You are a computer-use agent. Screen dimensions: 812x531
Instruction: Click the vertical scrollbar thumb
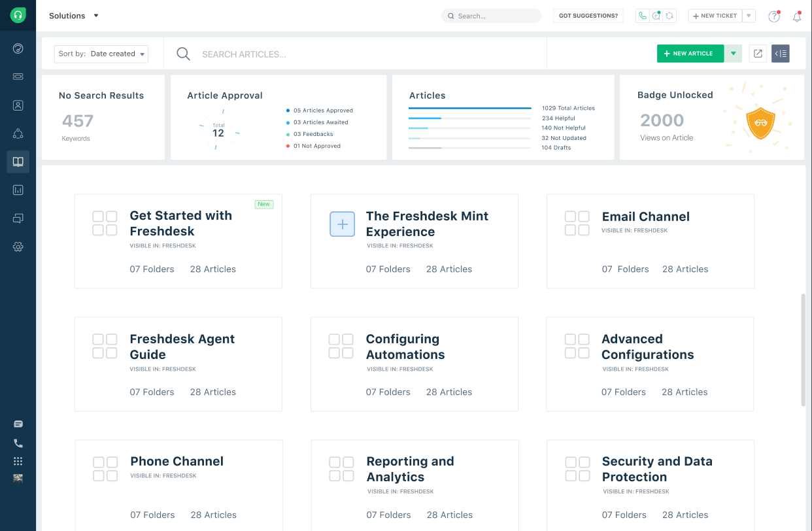[x=803, y=350]
